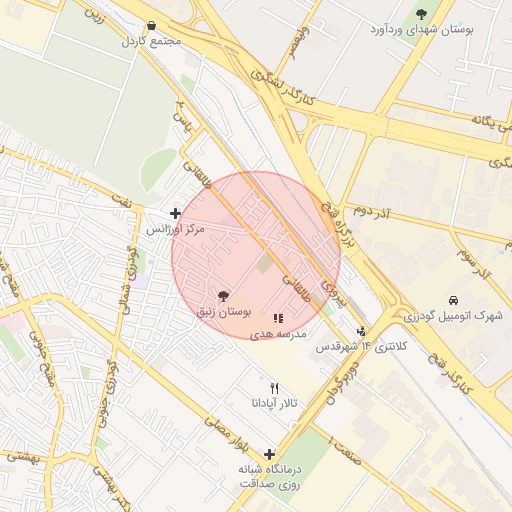Click the آذر دوم street label

371,212
